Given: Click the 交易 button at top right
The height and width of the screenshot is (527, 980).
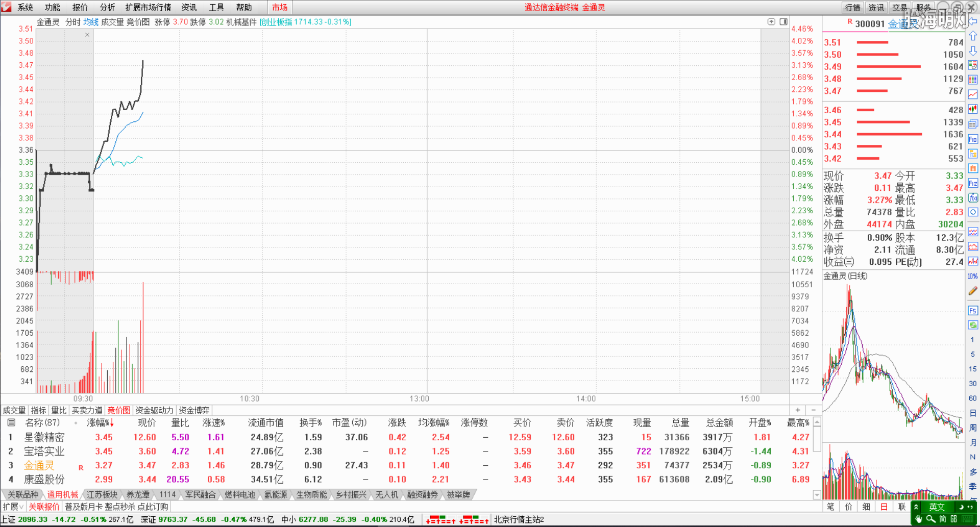Looking at the screenshot, I should click(899, 7).
